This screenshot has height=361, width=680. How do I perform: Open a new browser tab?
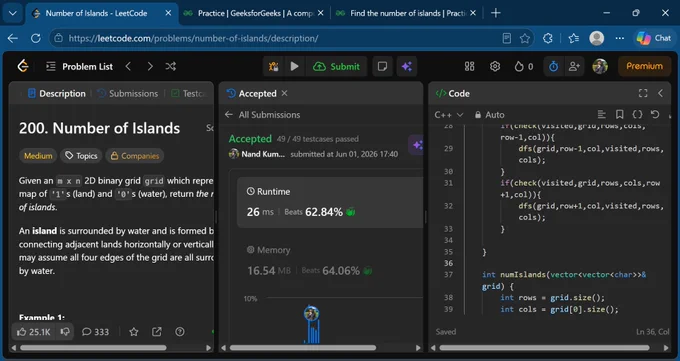pyautogui.click(x=496, y=13)
